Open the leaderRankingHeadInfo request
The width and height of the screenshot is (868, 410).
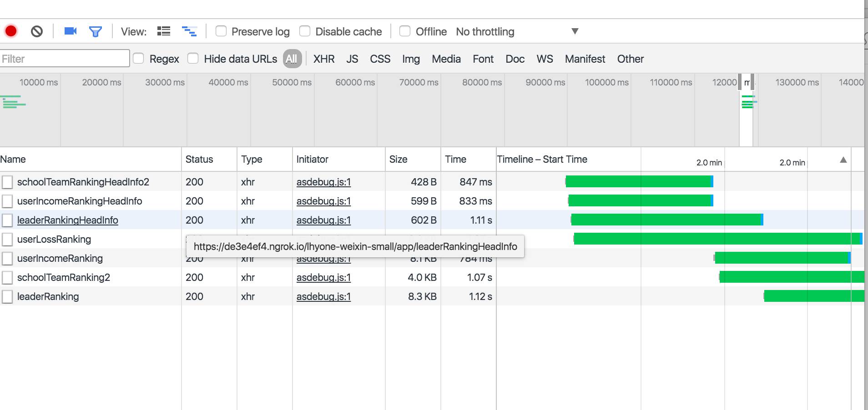coord(67,220)
